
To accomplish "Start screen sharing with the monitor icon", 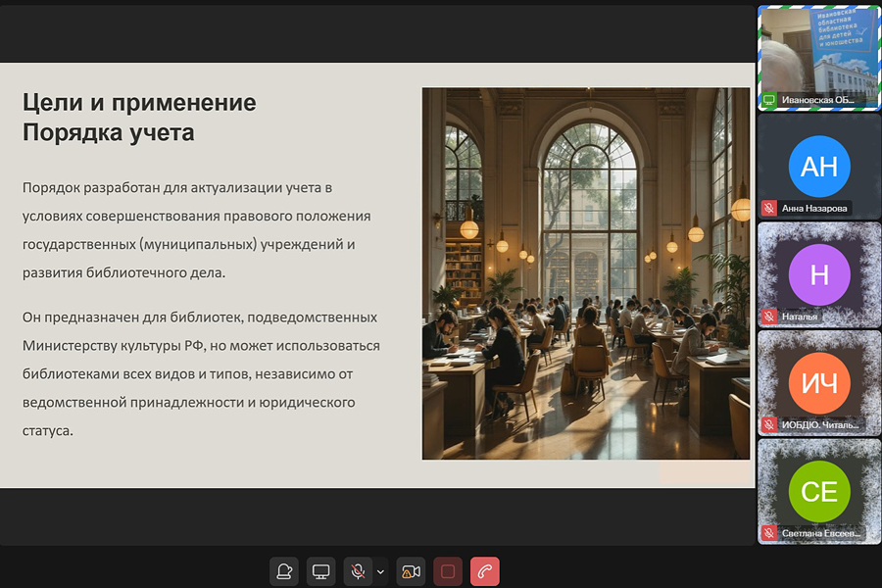I will point(320,571).
